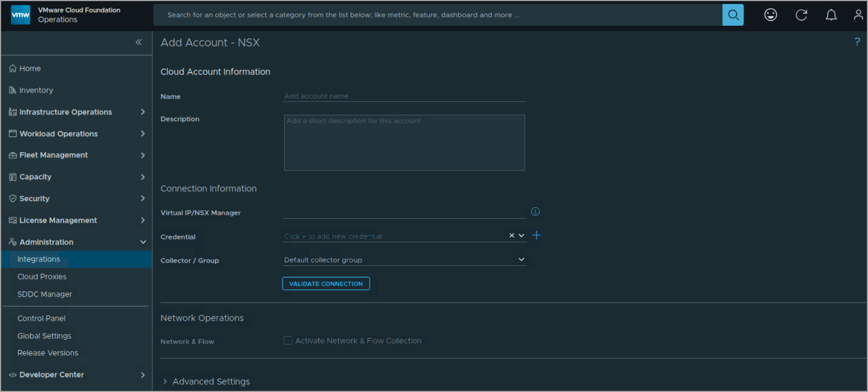Open Cloud Proxies page

coord(42,277)
